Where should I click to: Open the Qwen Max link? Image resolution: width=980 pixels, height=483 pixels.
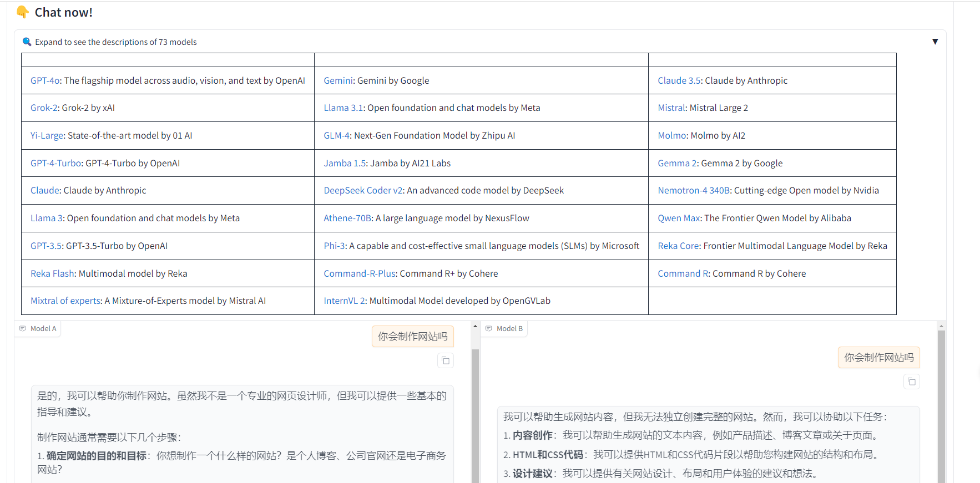click(x=679, y=218)
